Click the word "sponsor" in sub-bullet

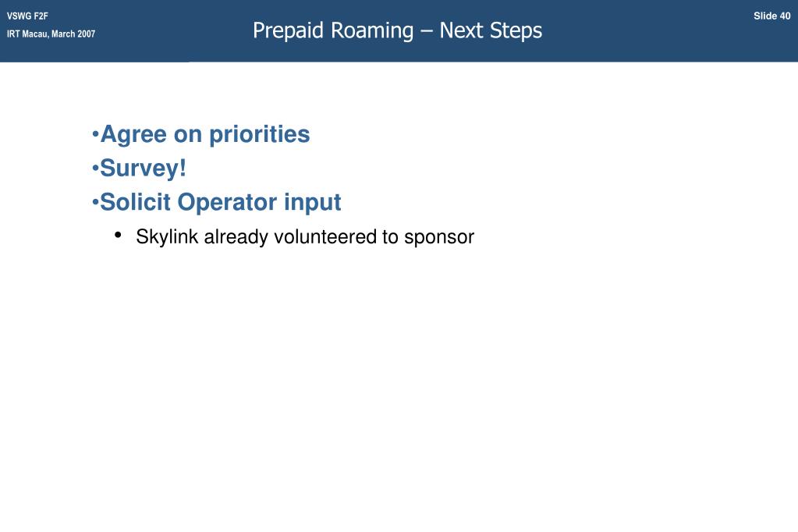click(x=439, y=238)
